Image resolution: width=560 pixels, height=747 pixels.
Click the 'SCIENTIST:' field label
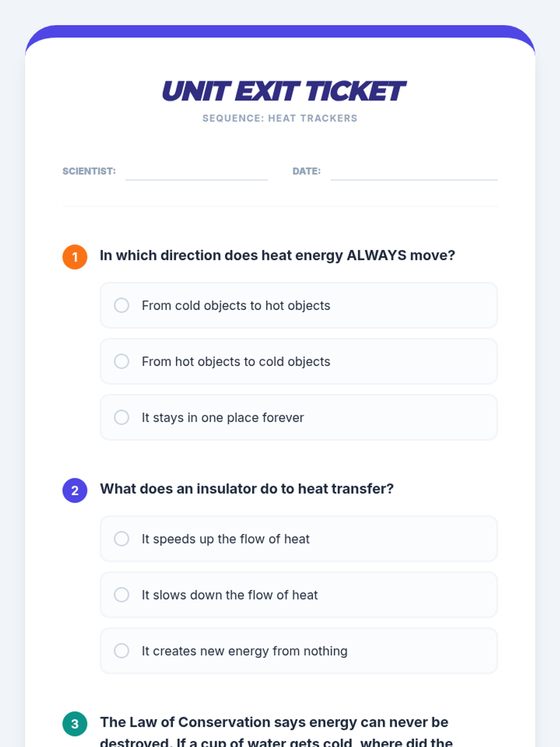(x=89, y=171)
